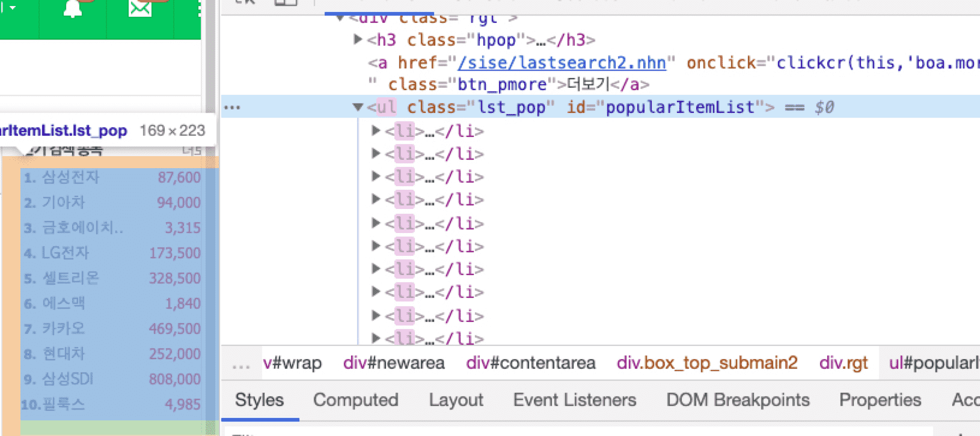This screenshot has height=436, width=980.
Task: Select the price 1,840
Action: [x=183, y=303]
